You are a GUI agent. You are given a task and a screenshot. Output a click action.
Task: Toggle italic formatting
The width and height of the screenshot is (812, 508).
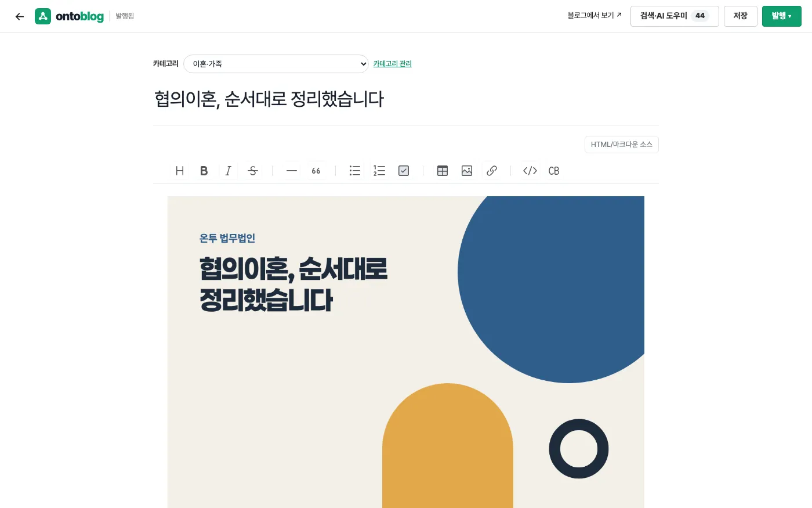coord(229,171)
